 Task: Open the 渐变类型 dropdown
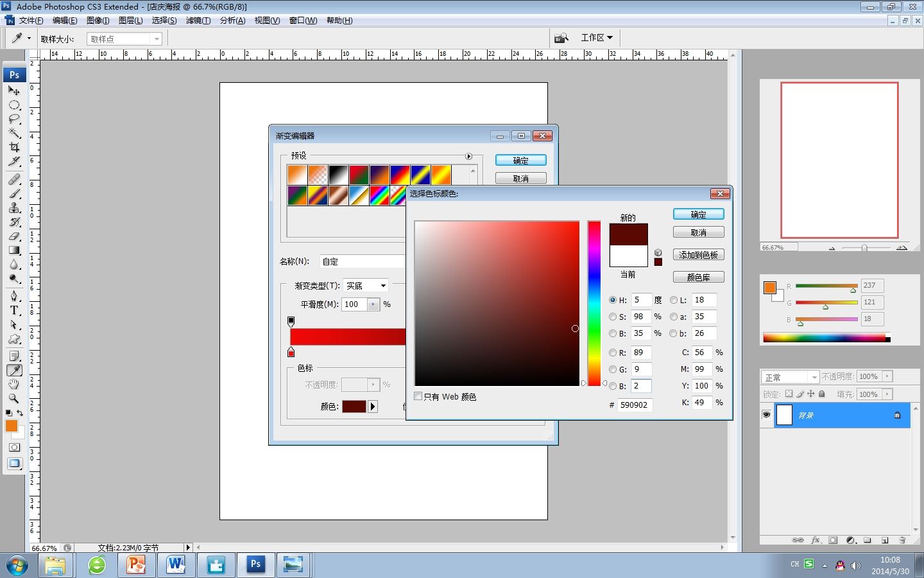[x=366, y=286]
